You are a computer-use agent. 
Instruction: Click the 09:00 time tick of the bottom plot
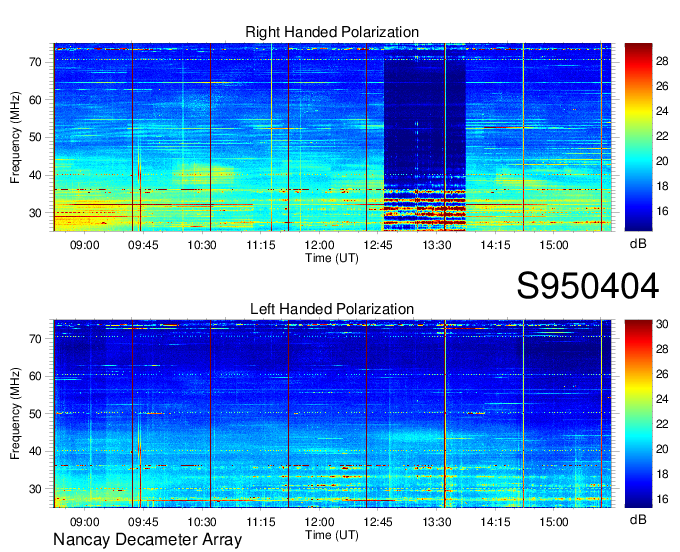point(85,522)
